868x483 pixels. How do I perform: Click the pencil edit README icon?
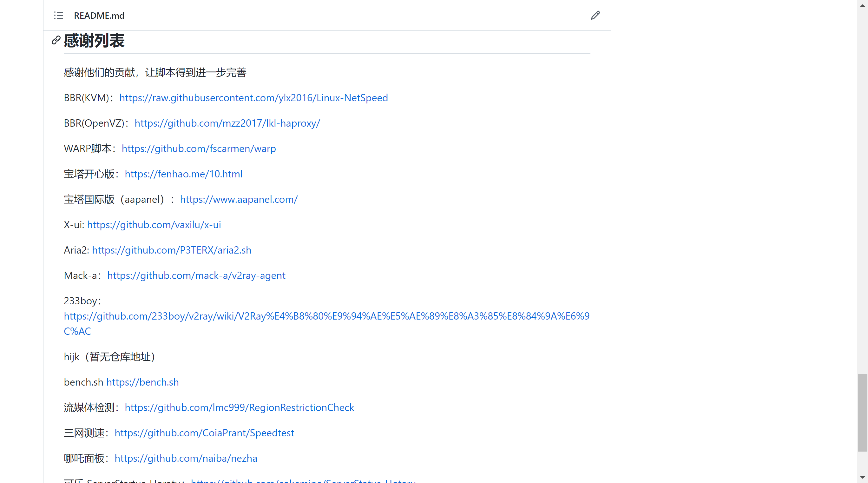[x=595, y=16]
